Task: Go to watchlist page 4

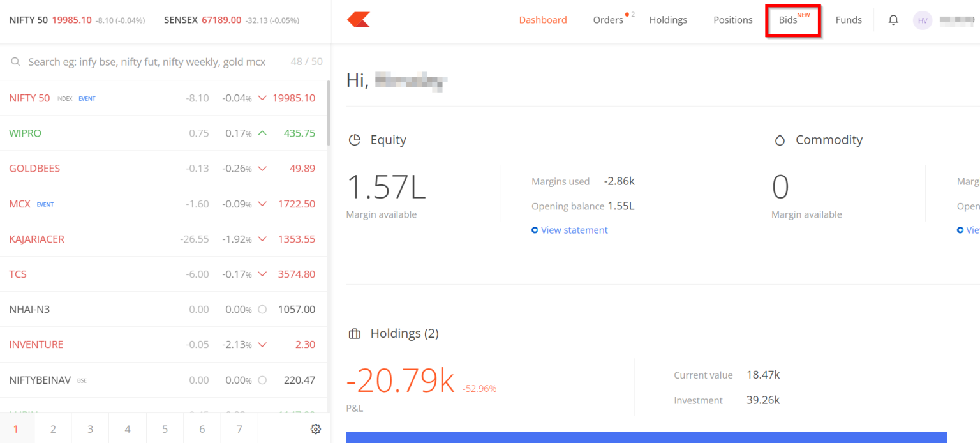Action: click(127, 428)
